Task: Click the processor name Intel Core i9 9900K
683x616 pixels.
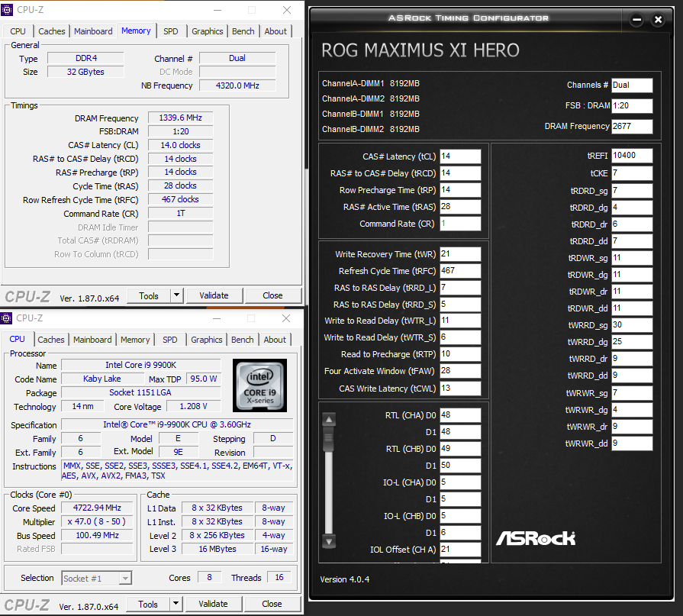Action: coord(140,365)
